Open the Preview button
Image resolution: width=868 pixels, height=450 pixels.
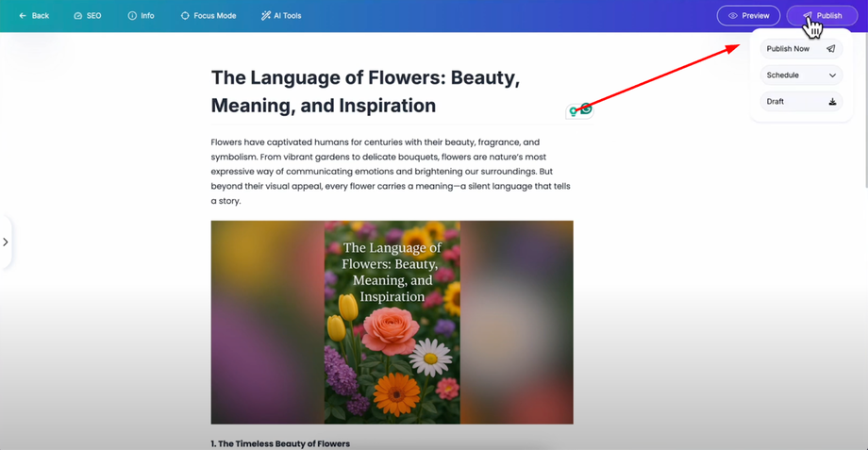point(748,16)
